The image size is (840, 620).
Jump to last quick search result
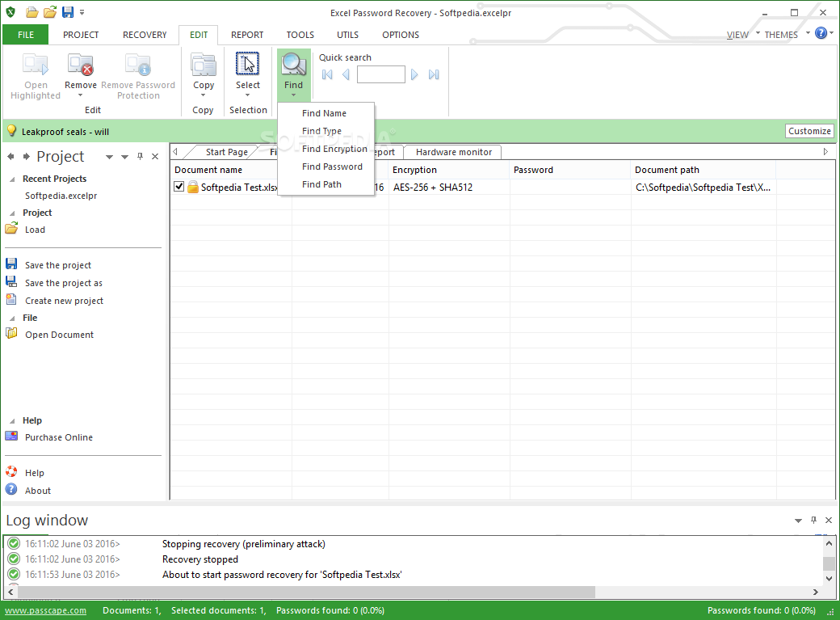pyautogui.click(x=434, y=74)
